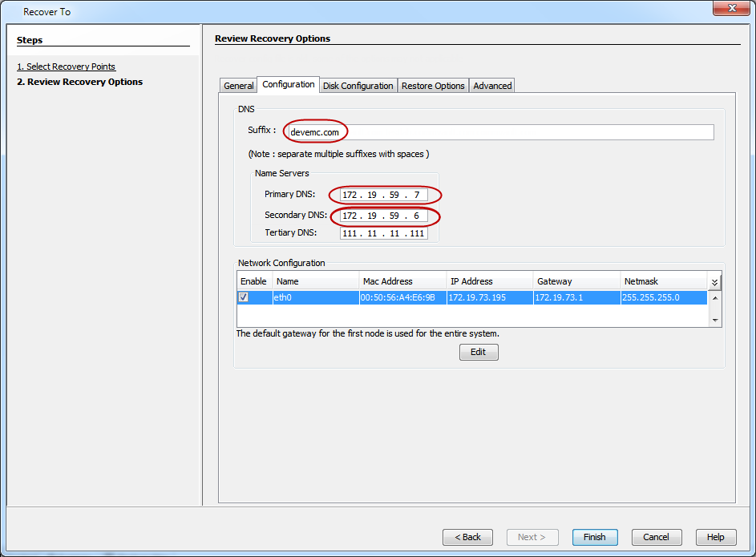Click Finish to complete recovery
The image size is (756, 557).
coord(594,537)
